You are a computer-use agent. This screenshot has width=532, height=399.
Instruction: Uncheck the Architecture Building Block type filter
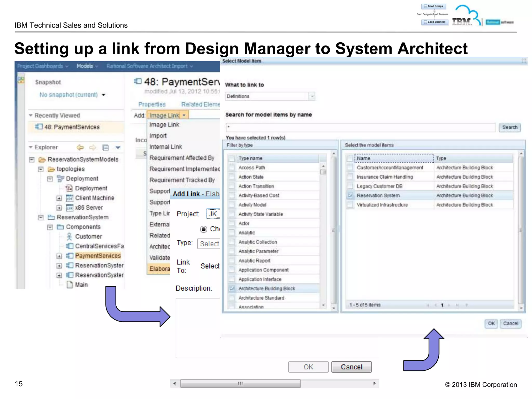[x=232, y=289]
